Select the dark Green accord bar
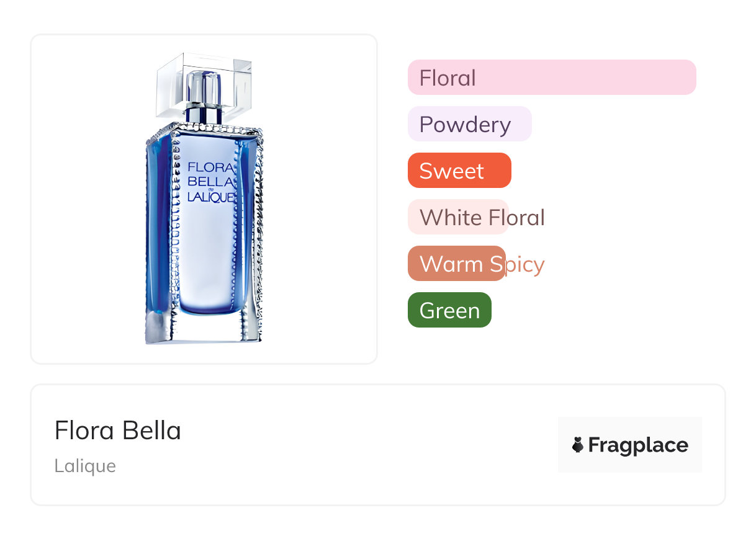The image size is (756, 536). pos(449,310)
